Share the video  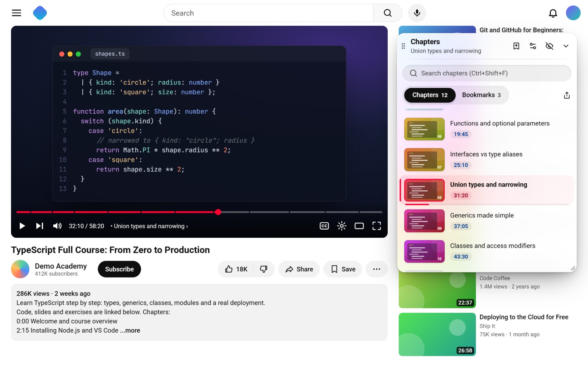tap(299, 269)
